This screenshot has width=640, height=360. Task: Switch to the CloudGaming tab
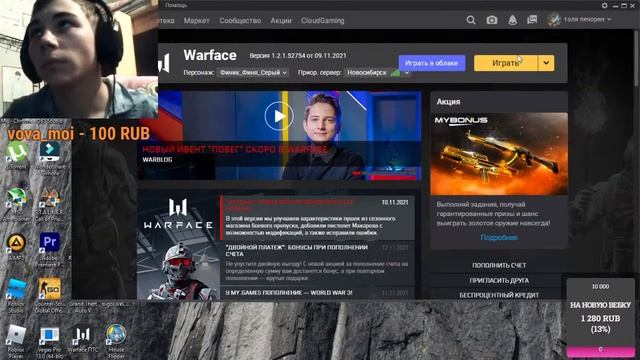322,20
